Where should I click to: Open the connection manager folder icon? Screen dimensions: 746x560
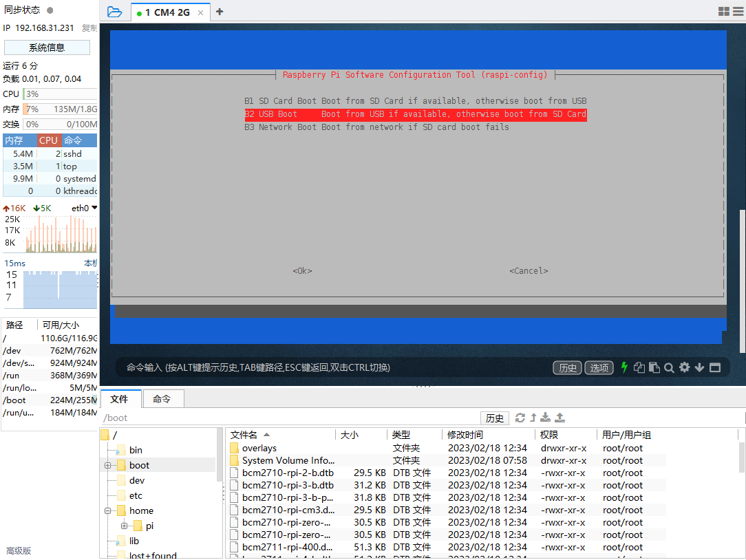coord(115,12)
